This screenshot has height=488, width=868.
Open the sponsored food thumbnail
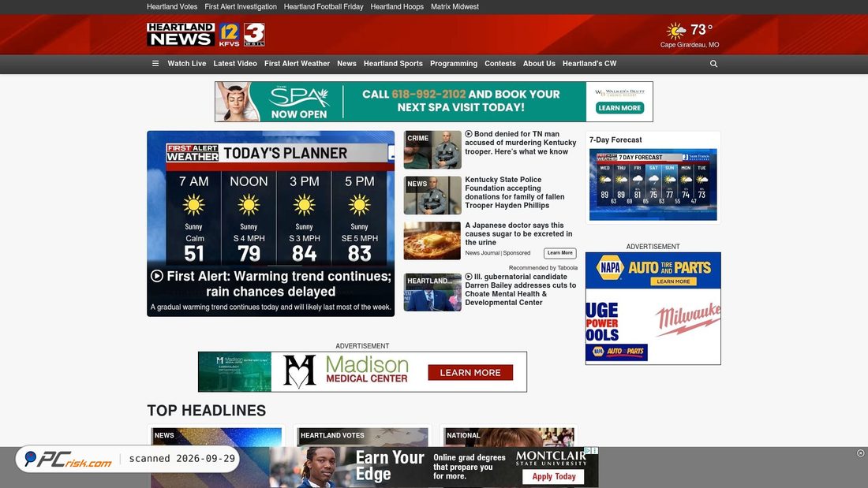pyautogui.click(x=432, y=240)
